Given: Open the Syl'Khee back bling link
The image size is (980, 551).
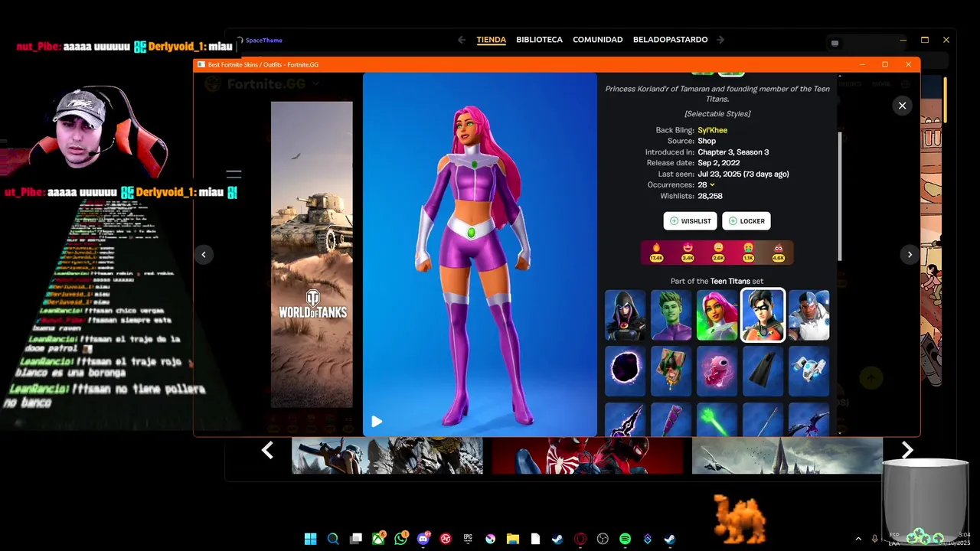Looking at the screenshot, I should click(x=712, y=130).
